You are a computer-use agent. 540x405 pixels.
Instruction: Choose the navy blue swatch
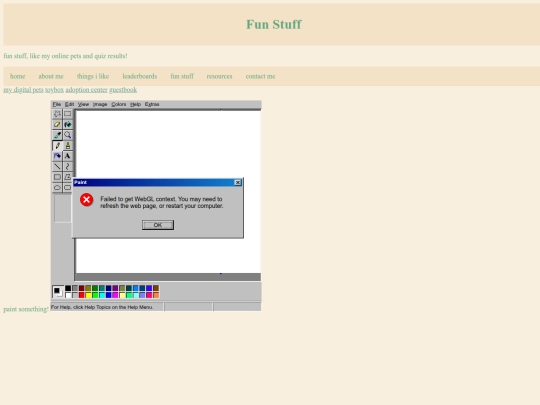click(108, 288)
